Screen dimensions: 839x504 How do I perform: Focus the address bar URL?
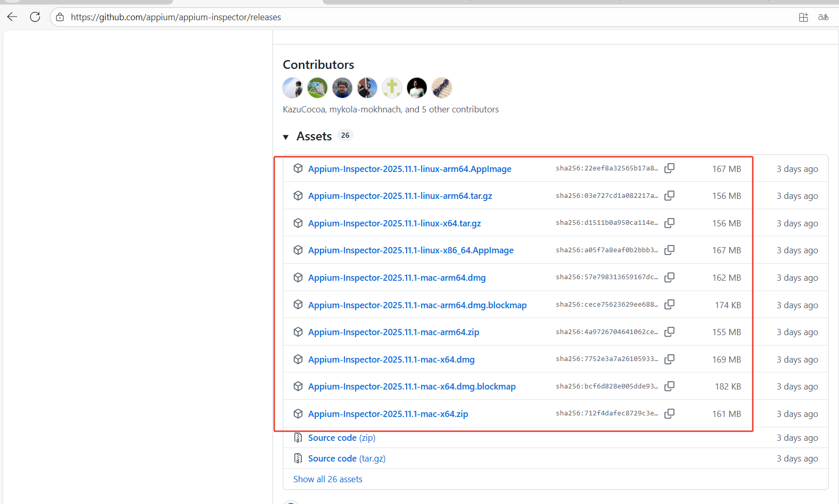pos(176,17)
